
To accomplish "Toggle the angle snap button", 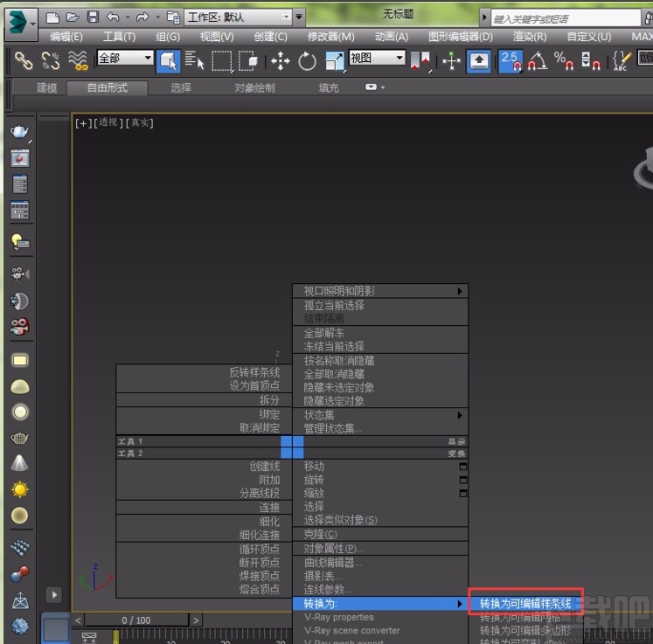I will tap(538, 61).
